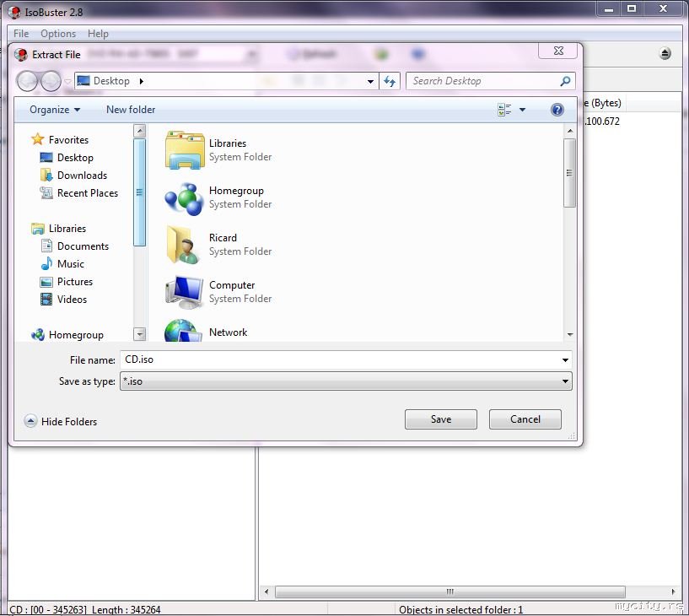Open the Help menu in IsoBuster

[x=98, y=34]
